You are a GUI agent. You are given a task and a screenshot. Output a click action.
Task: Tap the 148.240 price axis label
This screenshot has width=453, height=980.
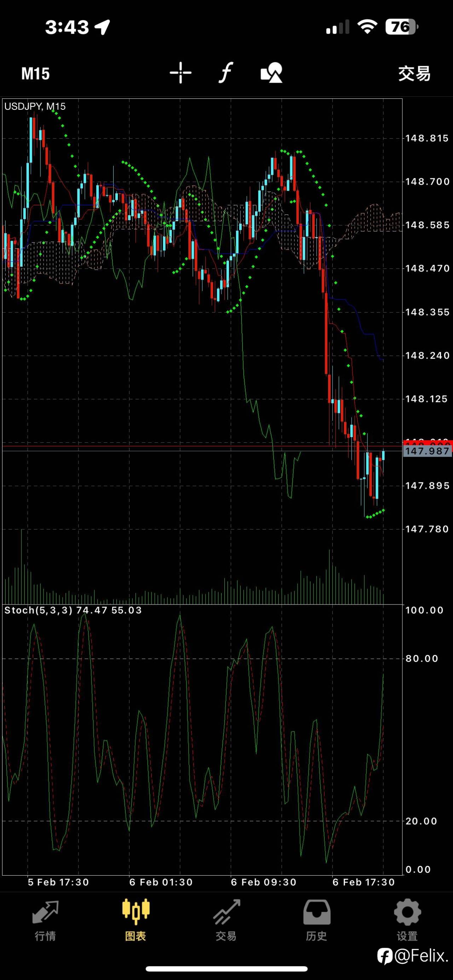[427, 355]
